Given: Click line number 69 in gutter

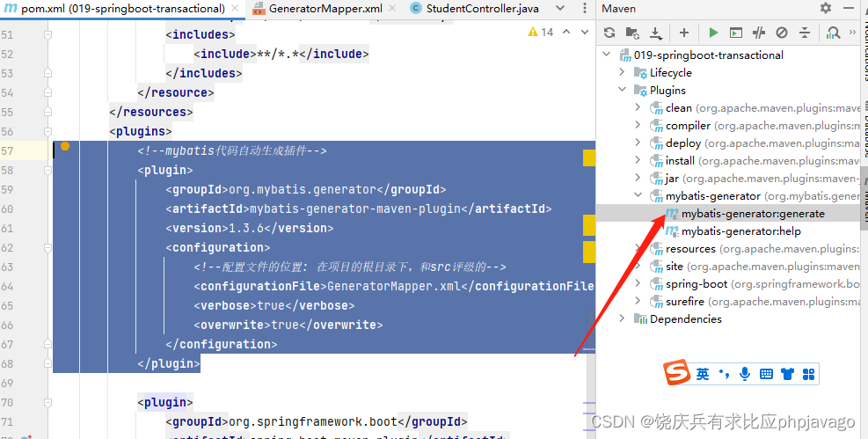Looking at the screenshot, I should 7,383.
